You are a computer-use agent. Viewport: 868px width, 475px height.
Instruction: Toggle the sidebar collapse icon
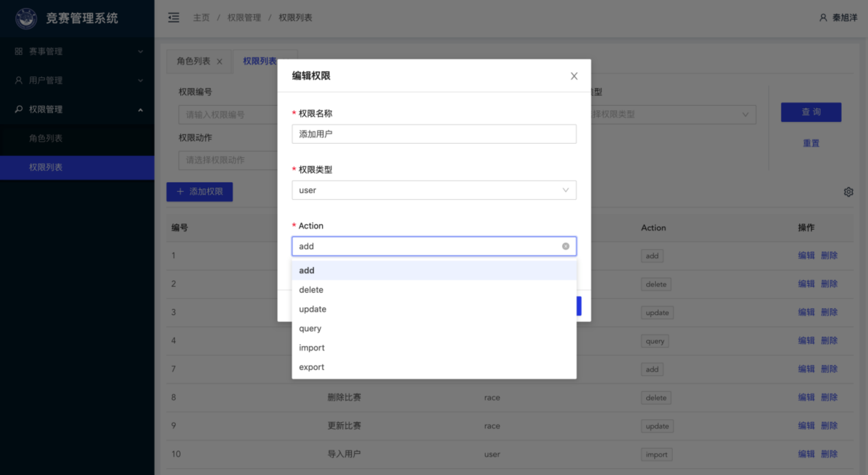[x=174, y=18]
